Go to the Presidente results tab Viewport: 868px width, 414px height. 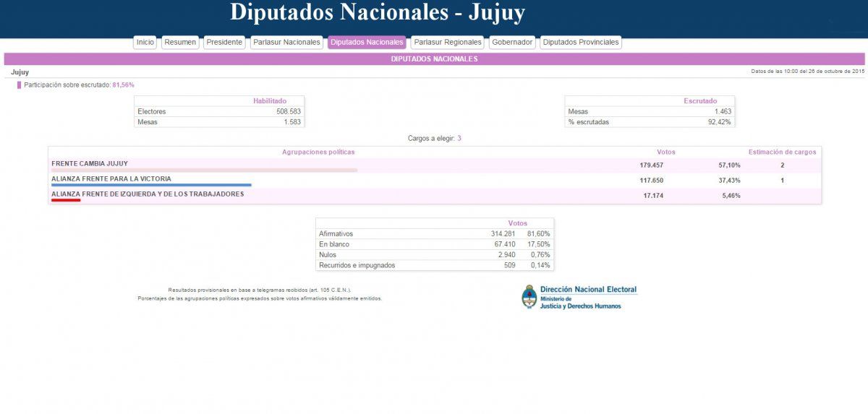[x=224, y=43]
